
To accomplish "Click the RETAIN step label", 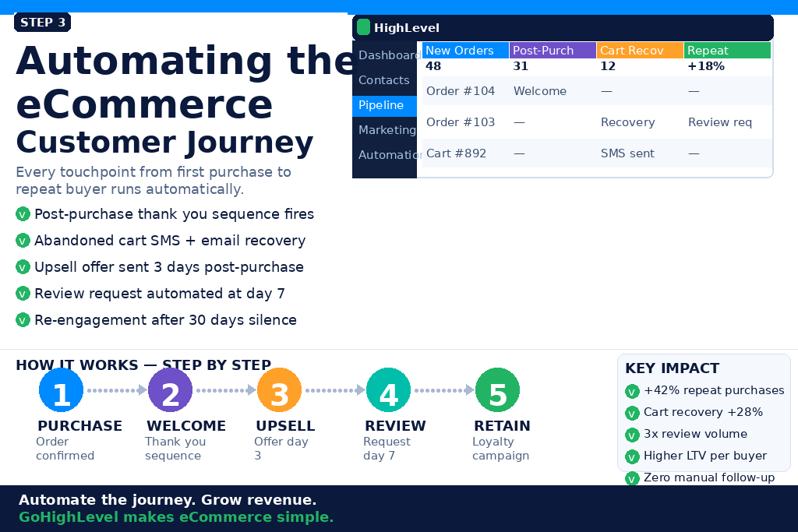I will tap(503, 426).
